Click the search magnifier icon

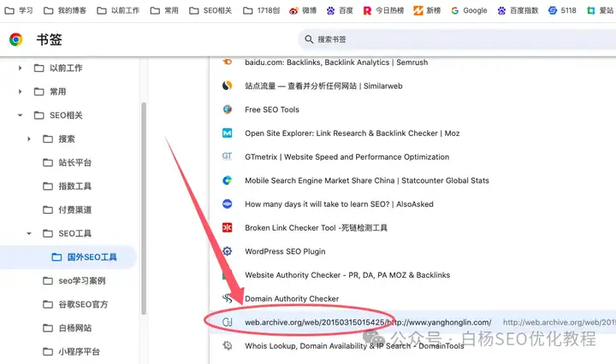point(309,39)
